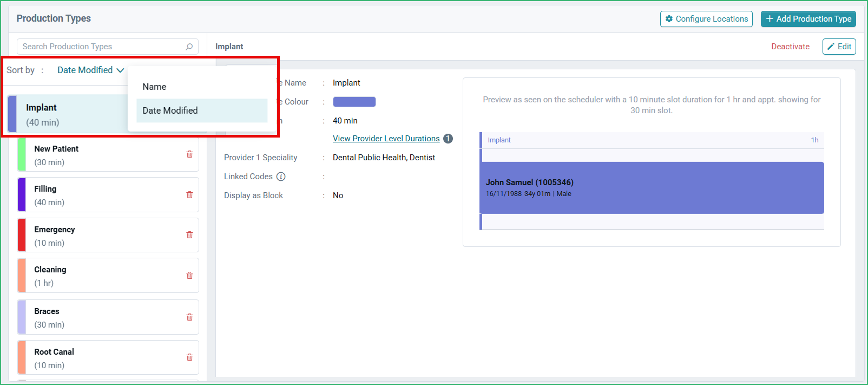
Task: Open View Provider Level Durations link
Action: (x=386, y=139)
